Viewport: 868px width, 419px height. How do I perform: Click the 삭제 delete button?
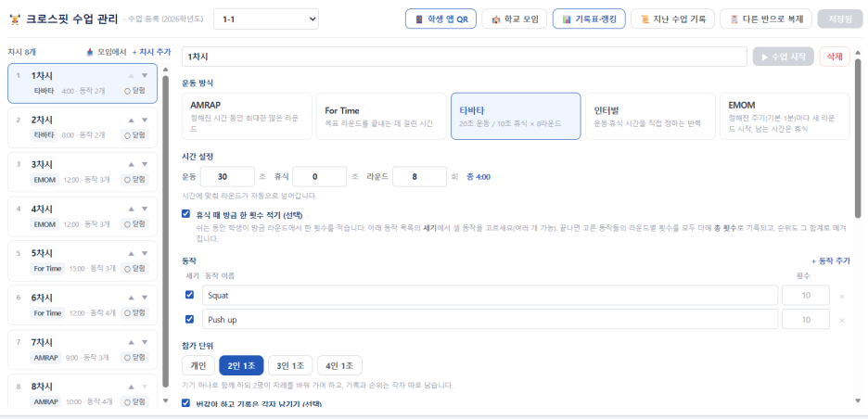coord(835,57)
